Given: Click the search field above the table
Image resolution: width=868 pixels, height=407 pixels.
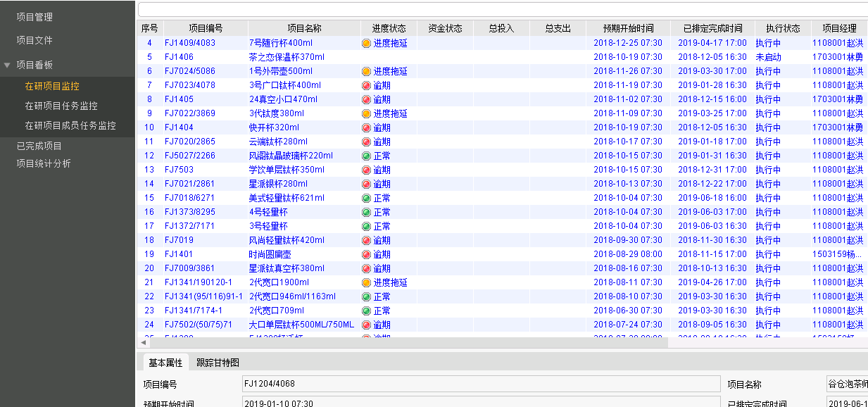Looking at the screenshot, I should [503, 9].
